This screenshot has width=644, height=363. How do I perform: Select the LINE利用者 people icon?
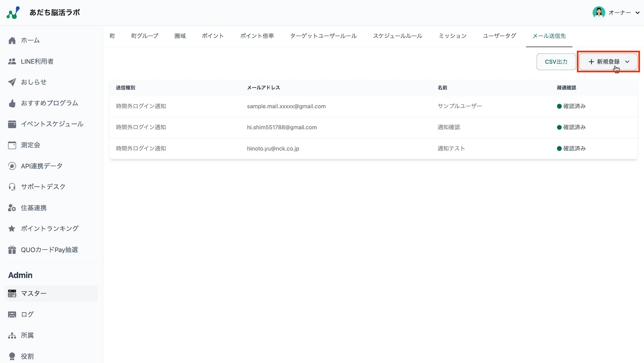click(x=12, y=61)
